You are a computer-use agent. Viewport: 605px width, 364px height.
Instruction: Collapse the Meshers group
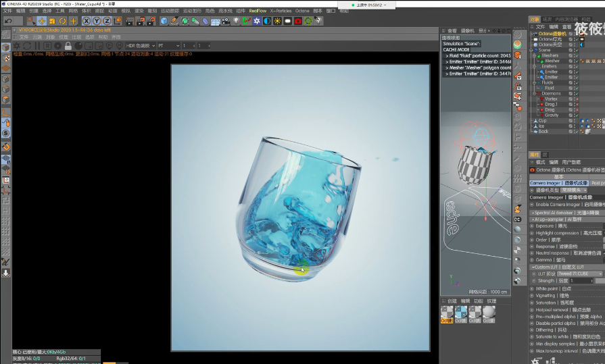pos(535,55)
